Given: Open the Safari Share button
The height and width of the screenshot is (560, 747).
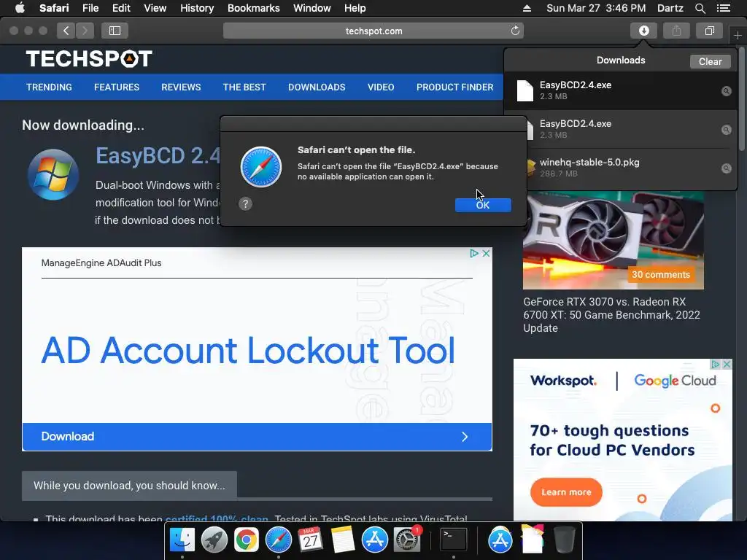Looking at the screenshot, I should pos(676,31).
